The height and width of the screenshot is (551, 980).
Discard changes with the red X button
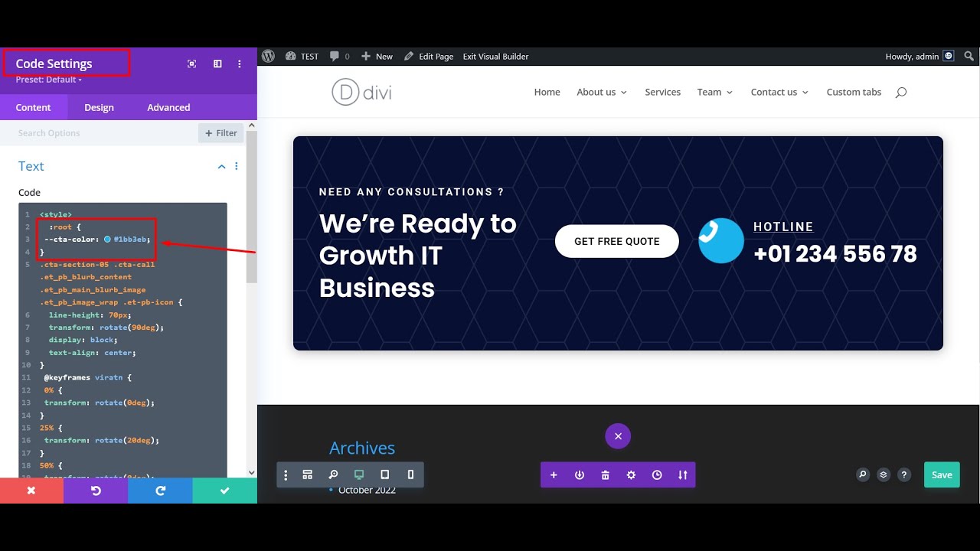pyautogui.click(x=31, y=491)
